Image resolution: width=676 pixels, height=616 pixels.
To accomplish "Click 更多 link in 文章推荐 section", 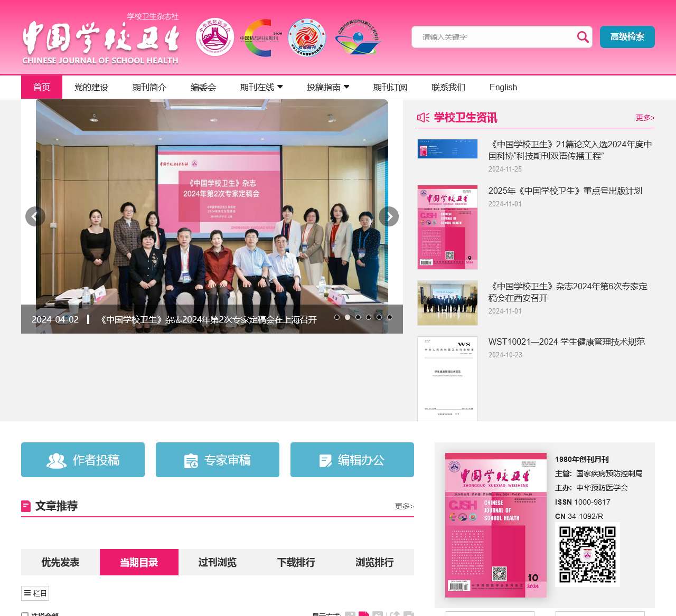I will [x=404, y=506].
